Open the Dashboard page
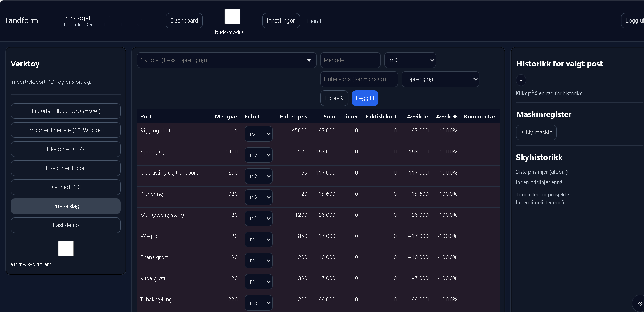644x312 pixels. 184,21
